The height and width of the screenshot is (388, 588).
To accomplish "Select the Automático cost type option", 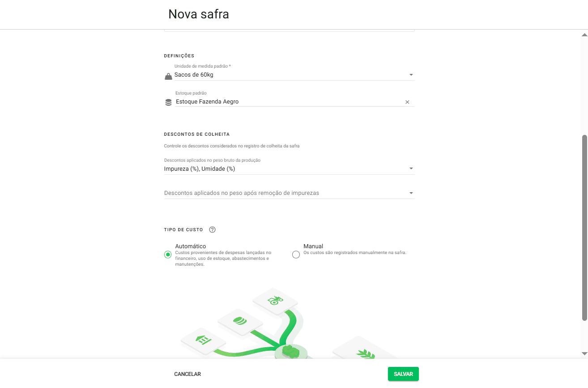I will [x=168, y=254].
